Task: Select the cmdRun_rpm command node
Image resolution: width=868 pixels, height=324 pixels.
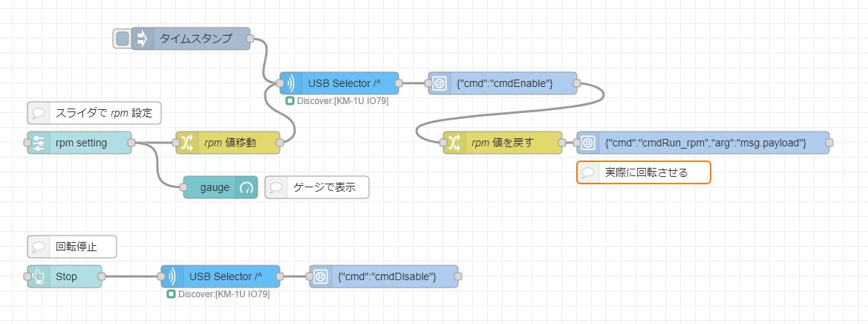Action: [703, 143]
